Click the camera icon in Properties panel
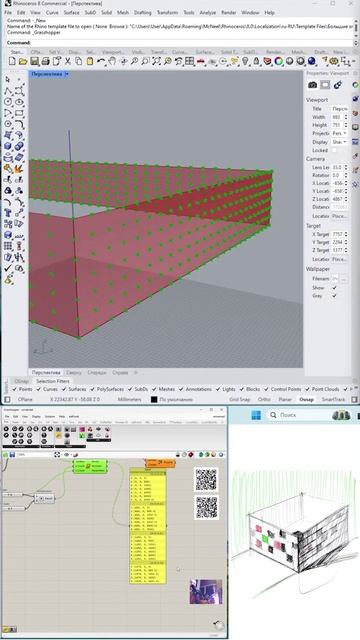The height and width of the screenshot is (640, 360). [313, 84]
